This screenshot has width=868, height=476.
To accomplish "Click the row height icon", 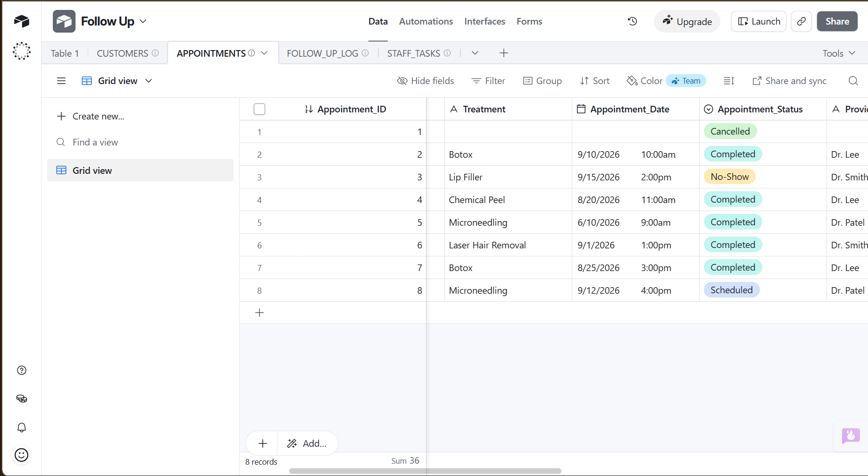I will click(x=729, y=81).
